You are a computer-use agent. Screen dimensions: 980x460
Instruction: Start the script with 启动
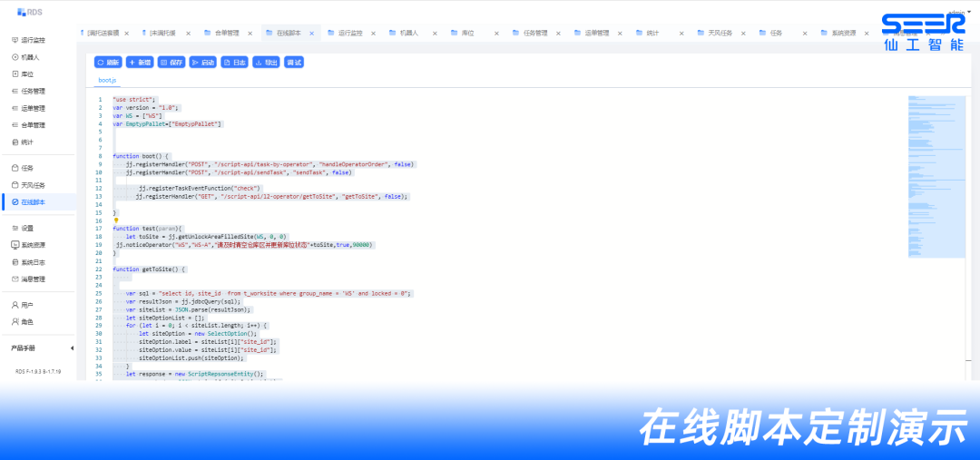(x=203, y=63)
